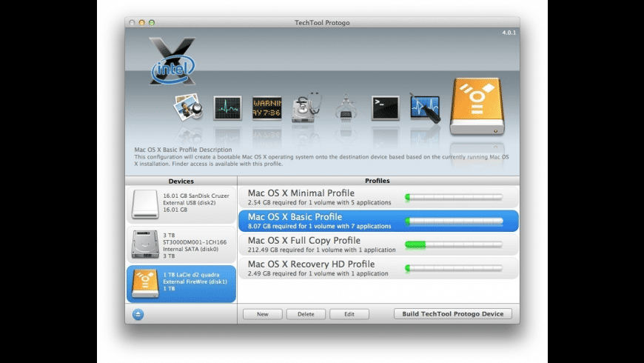
Task: Click the LaCie FireWire drive icon
Action: (x=145, y=284)
